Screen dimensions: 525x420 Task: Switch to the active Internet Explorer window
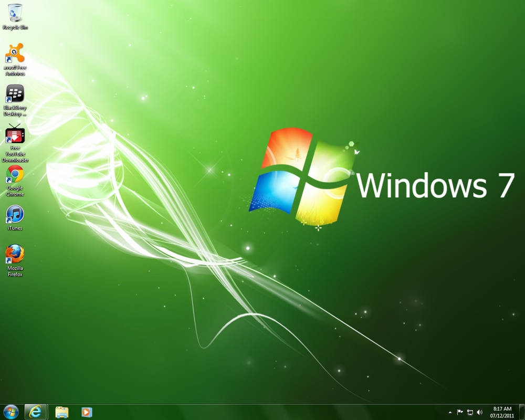(x=36, y=412)
